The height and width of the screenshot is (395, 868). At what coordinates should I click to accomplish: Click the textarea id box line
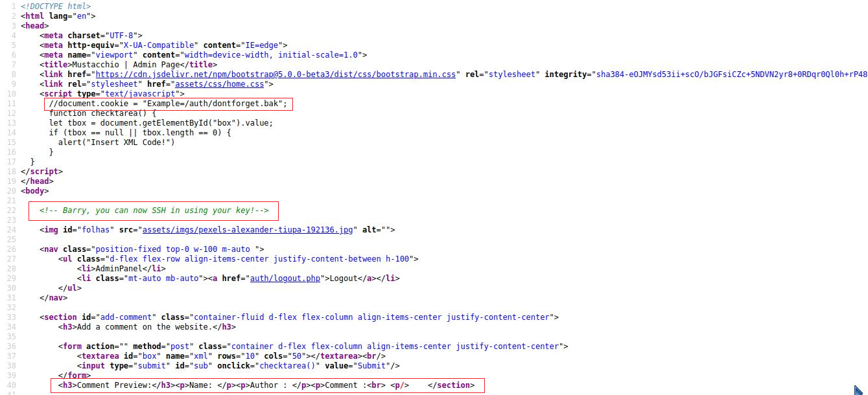tap(231, 356)
